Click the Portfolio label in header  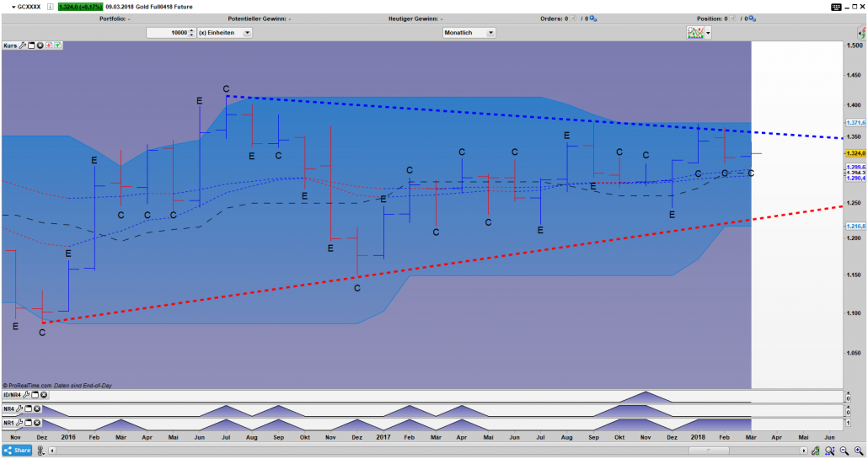click(113, 19)
